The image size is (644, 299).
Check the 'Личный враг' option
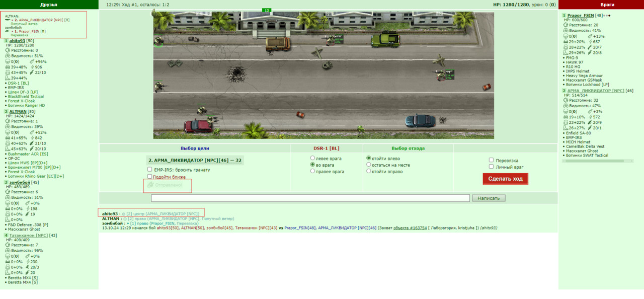(491, 167)
